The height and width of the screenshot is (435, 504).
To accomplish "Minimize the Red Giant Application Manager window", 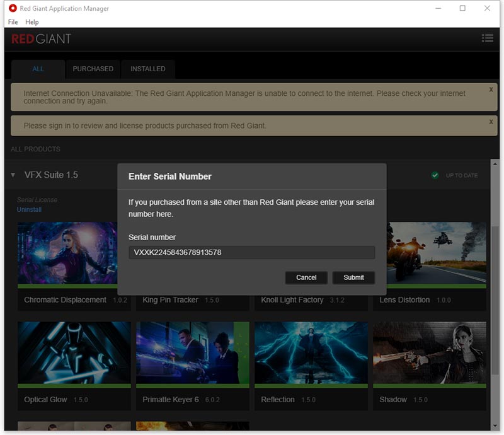I will 438,8.
